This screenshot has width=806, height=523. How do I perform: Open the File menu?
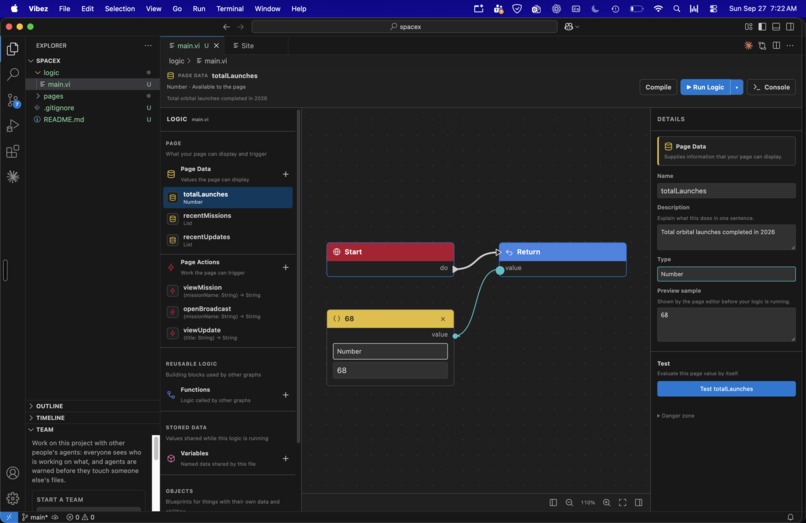click(64, 9)
